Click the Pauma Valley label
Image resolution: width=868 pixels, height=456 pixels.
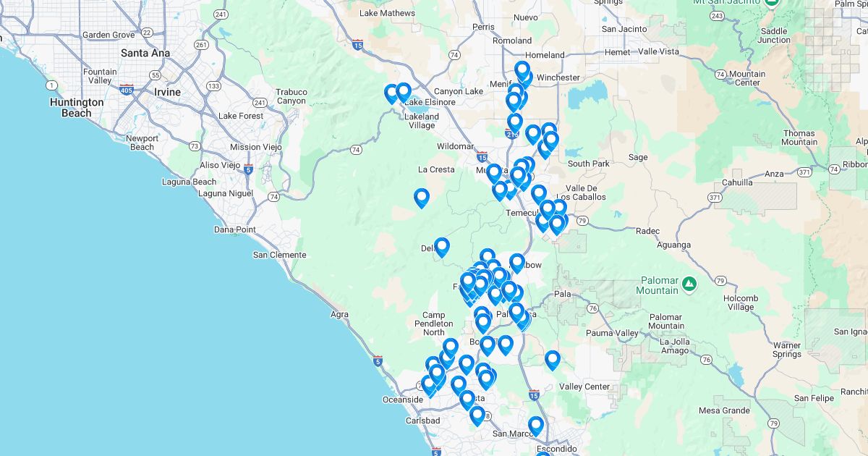(612, 333)
